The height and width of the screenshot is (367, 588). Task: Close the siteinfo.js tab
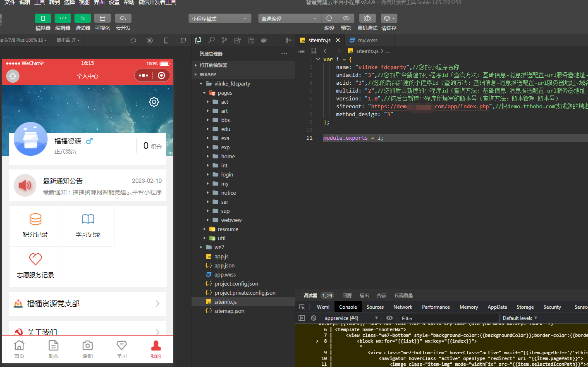click(338, 40)
